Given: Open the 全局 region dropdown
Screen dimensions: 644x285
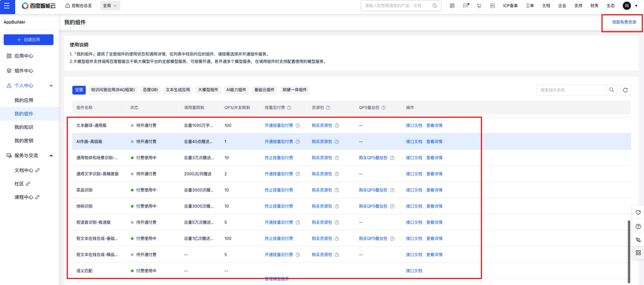Looking at the screenshot, I should tap(110, 6).
